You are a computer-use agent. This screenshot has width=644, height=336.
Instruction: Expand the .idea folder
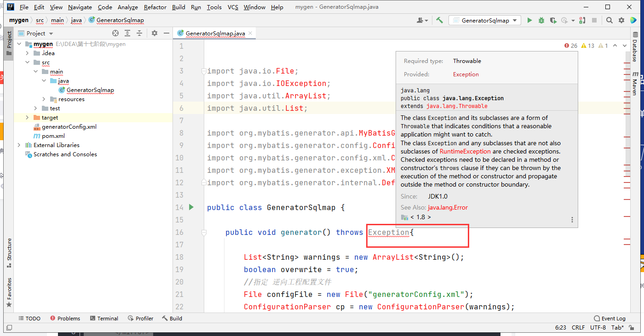(28, 53)
